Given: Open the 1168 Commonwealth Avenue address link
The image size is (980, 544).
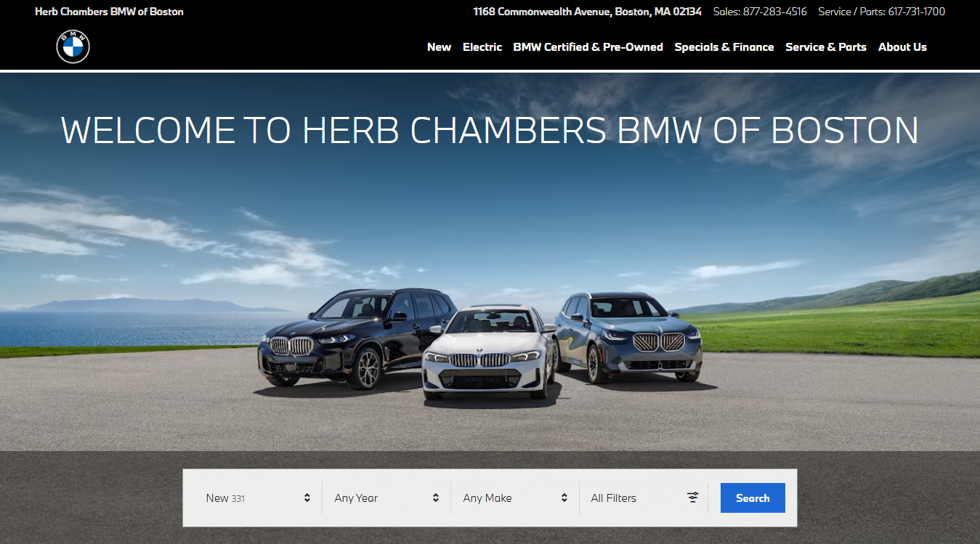Looking at the screenshot, I should point(588,12).
